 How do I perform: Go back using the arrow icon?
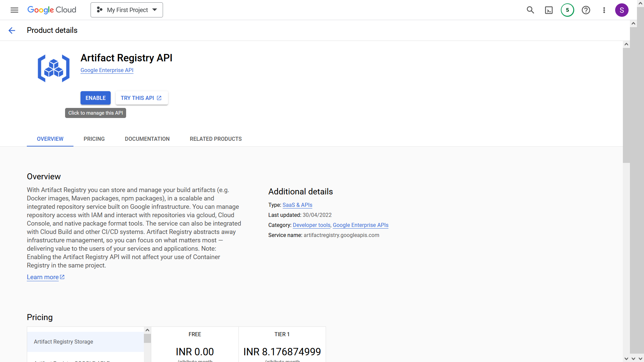coord(12,31)
